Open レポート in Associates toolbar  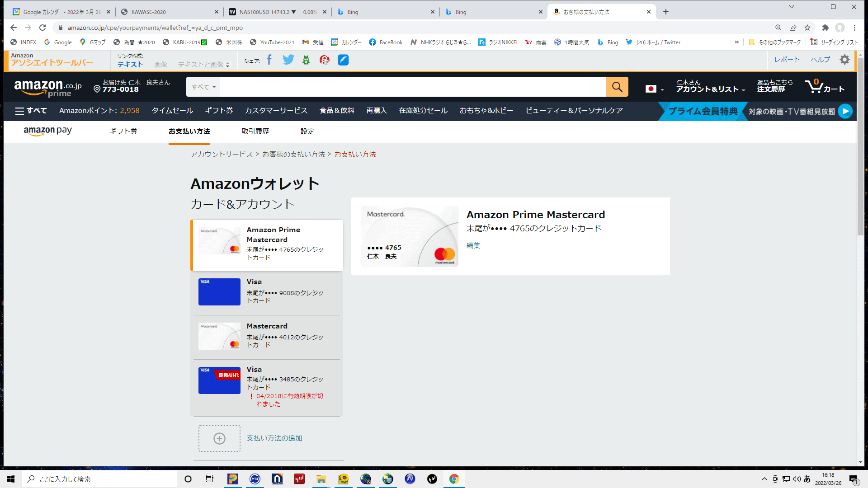787,60
